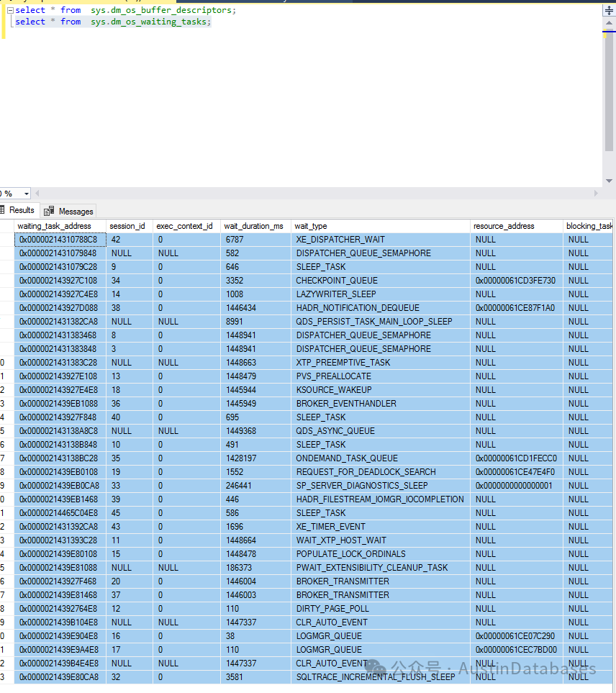
Task: Click wait duration value 246441
Action: click(255, 486)
